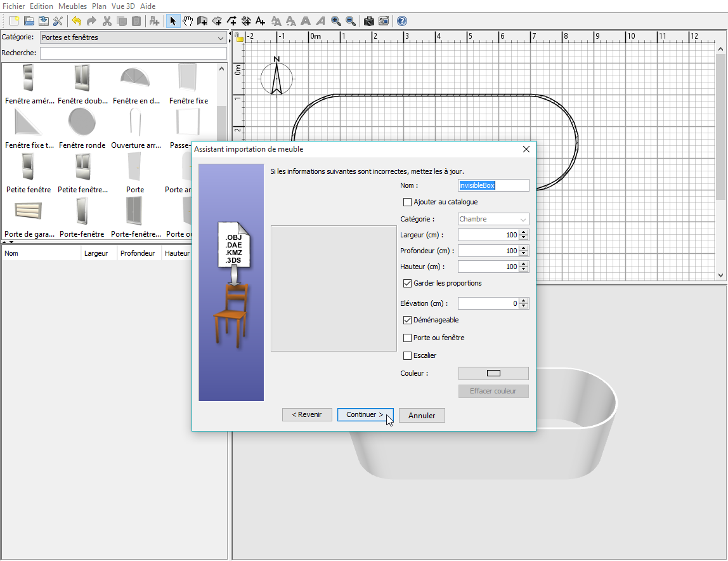728x561 pixels.
Task: Click the Nom text field containing invisibleBox
Action: 493,185
